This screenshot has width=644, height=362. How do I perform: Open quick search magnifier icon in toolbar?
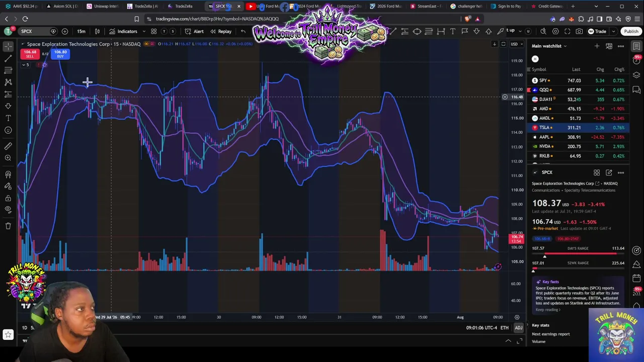543,31
